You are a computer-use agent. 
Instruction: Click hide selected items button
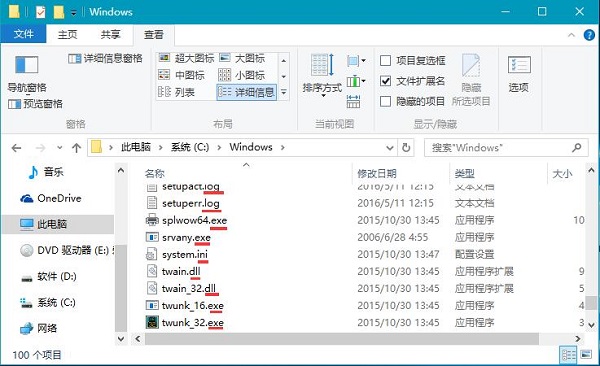(471, 80)
